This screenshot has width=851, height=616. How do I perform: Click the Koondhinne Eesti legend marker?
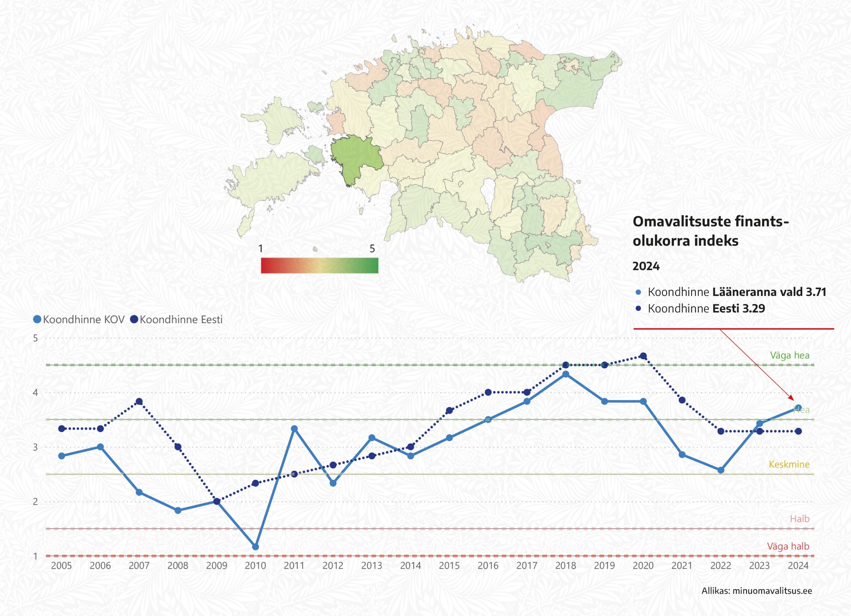[134, 319]
